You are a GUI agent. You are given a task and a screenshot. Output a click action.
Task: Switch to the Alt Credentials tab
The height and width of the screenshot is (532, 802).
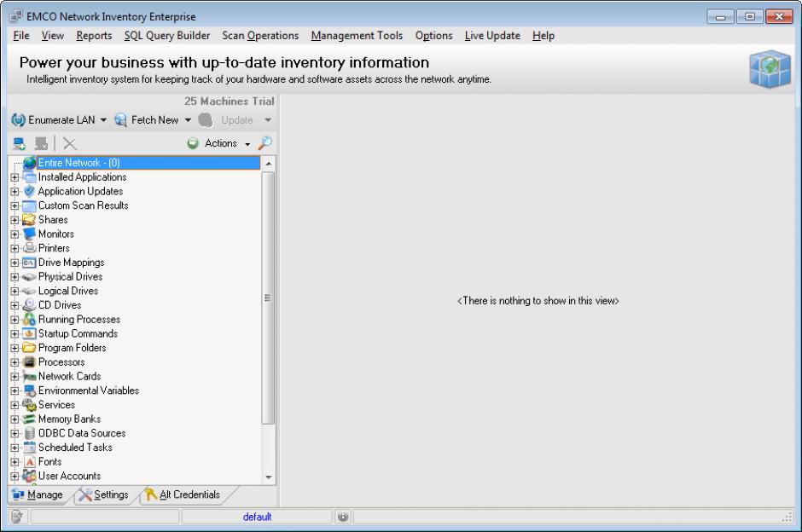183,495
